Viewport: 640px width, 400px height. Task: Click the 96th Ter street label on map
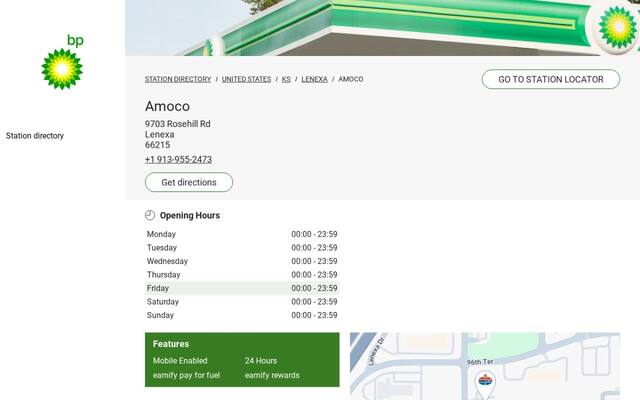coord(480,362)
